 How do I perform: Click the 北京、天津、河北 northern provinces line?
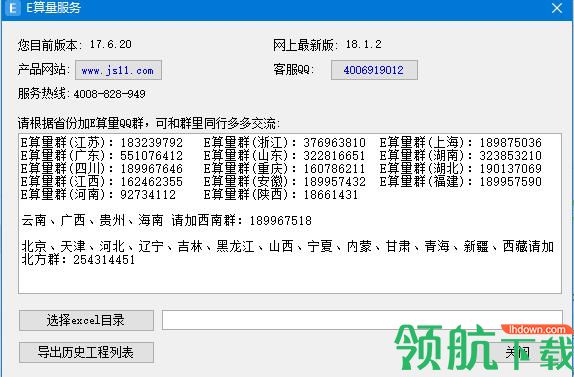[287, 246]
